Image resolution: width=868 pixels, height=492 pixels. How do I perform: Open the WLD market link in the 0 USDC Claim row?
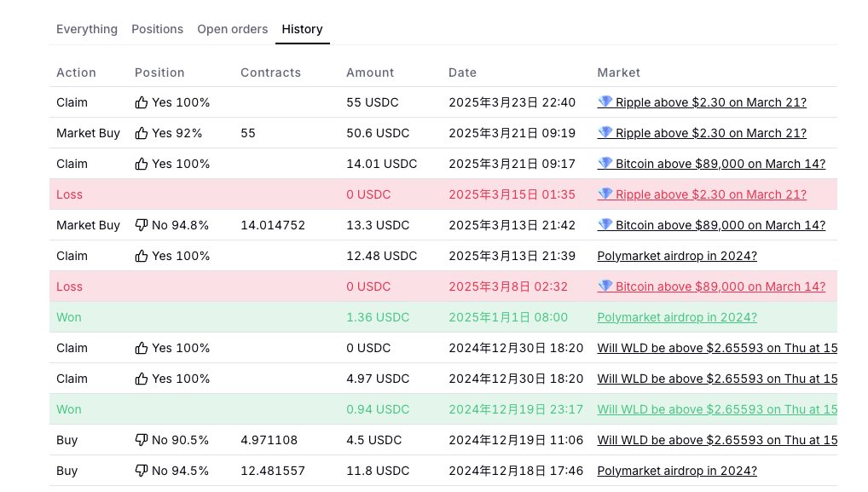point(717,348)
